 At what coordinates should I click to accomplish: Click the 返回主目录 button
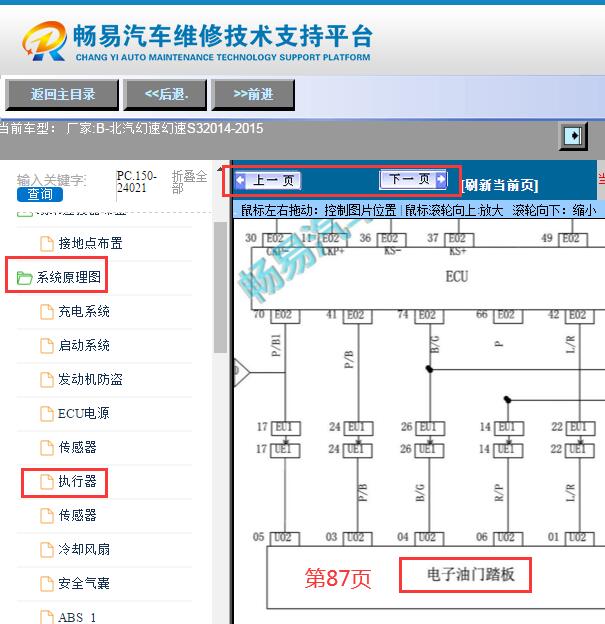coord(62,95)
